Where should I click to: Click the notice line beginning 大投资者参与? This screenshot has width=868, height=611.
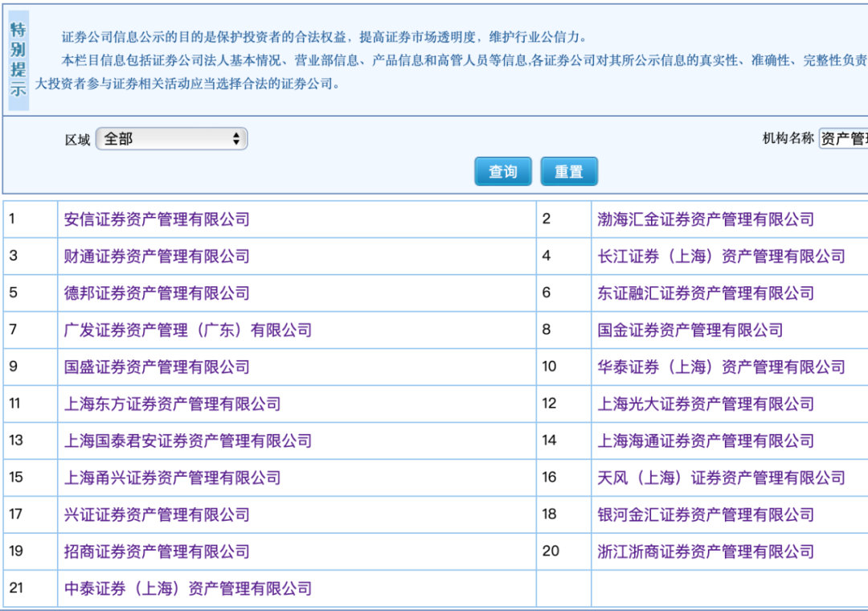[188, 84]
